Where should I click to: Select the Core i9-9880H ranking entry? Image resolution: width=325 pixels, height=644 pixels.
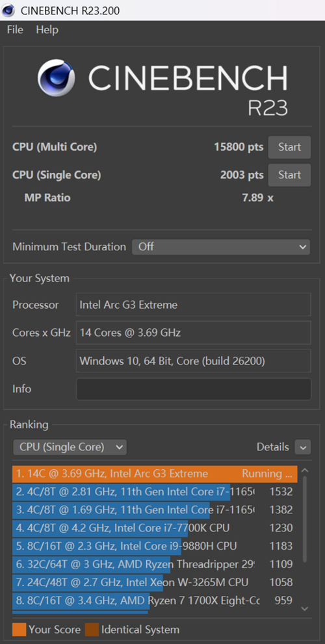(155, 546)
